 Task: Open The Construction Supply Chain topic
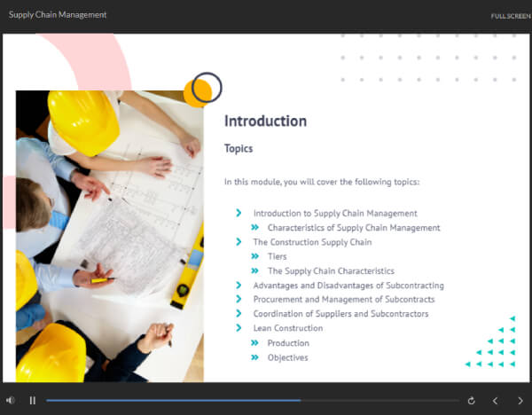312,242
